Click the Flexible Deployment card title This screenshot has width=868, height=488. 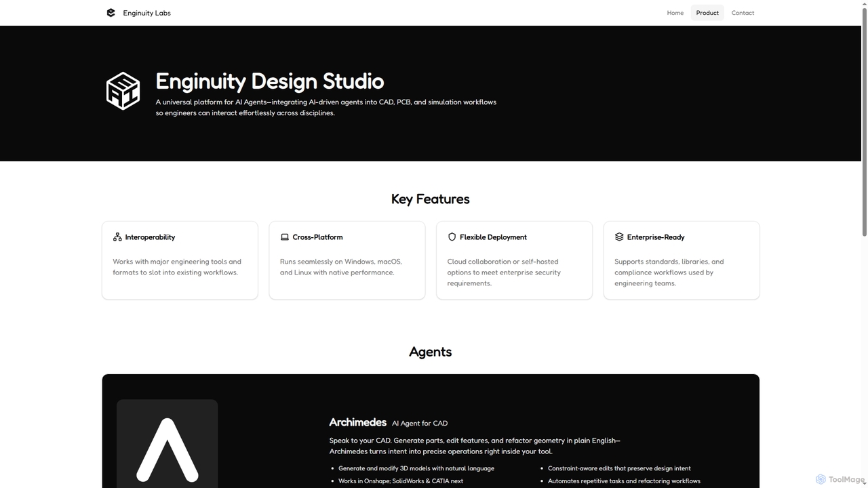[493, 237]
